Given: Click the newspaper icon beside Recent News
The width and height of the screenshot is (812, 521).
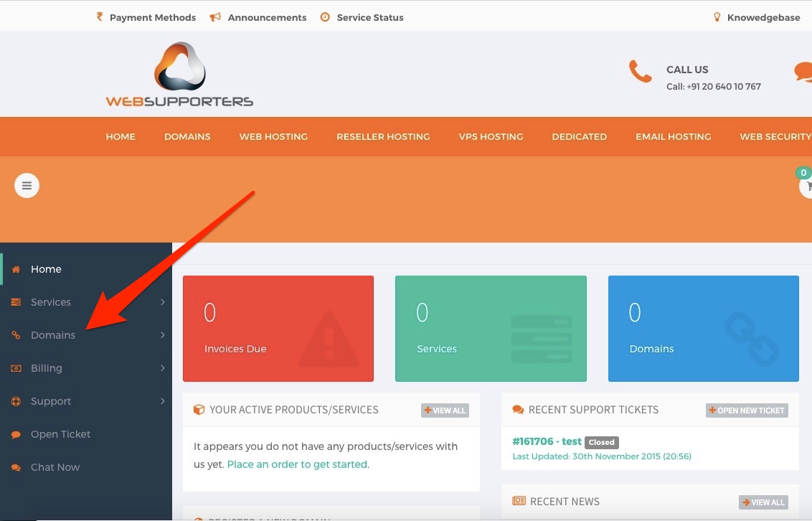Looking at the screenshot, I should click(x=519, y=501).
